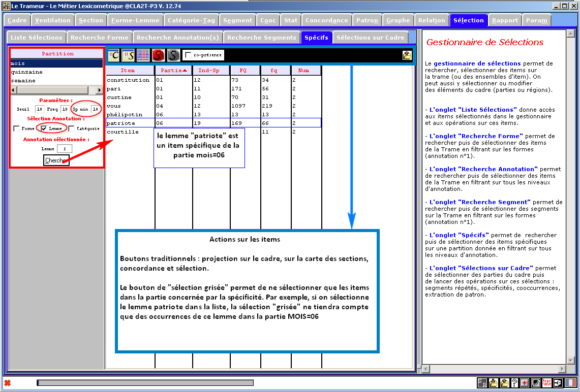Uncheck the Lemme annotation checkbox

click(44, 128)
